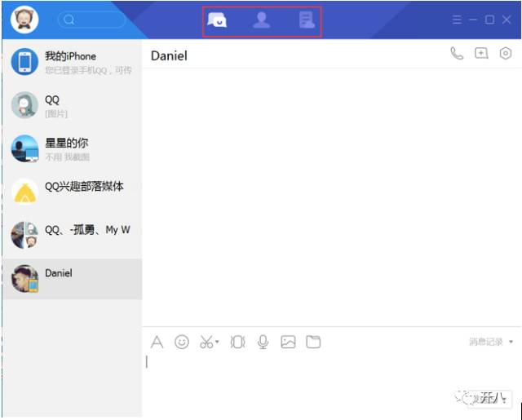Open the emoji picker
This screenshot has height=420, width=522.
(x=182, y=343)
